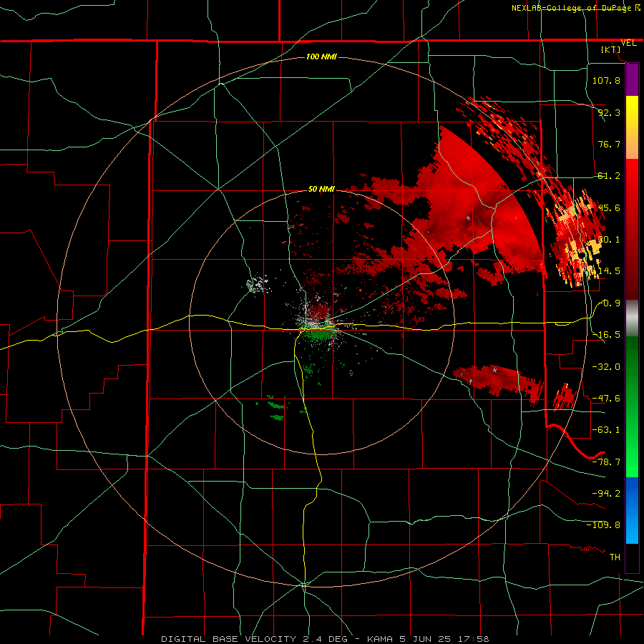
Task: Select the -0.9 legend value
Action: click(609, 303)
